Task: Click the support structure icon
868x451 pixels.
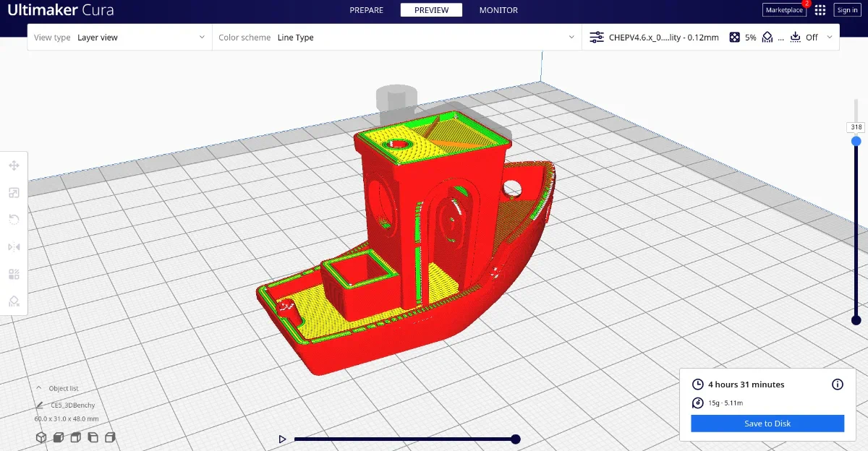Action: point(768,37)
